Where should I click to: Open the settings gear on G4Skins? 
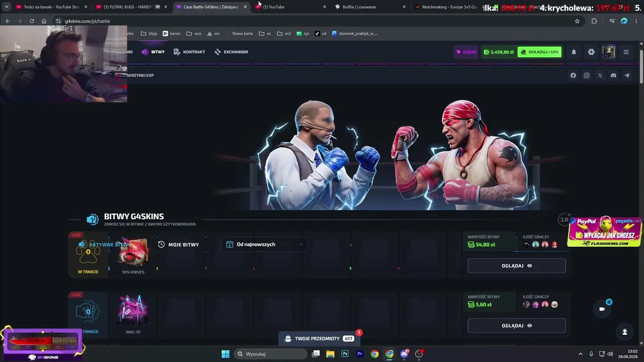tap(591, 52)
